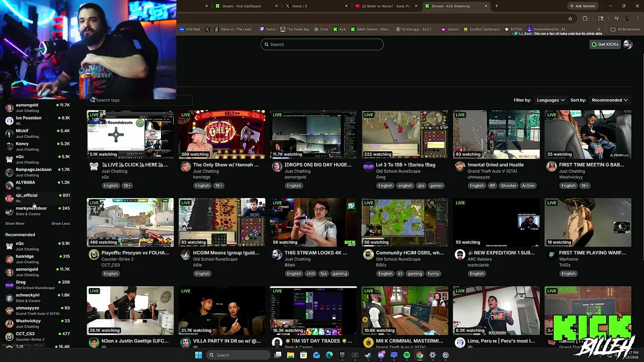Close the Home / X tab

tap(346, 6)
